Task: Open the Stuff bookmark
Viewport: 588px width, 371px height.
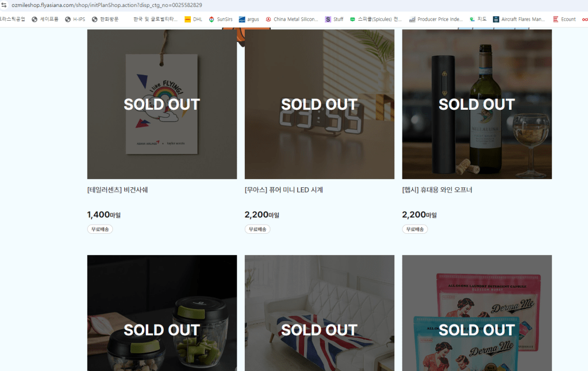Action: click(334, 19)
